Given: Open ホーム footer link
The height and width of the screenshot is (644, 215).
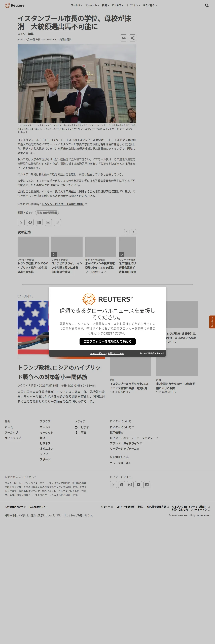Looking at the screenshot, I should click(x=9, y=427).
